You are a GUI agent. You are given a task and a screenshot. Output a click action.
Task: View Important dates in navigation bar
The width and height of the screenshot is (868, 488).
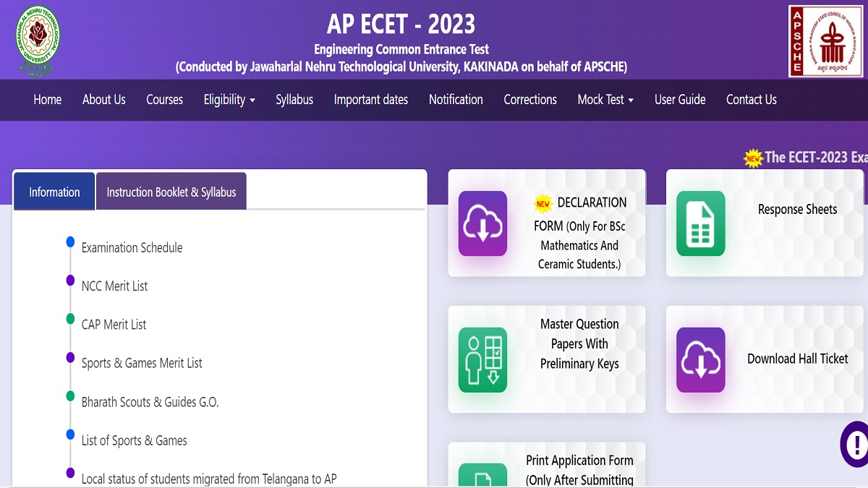click(371, 100)
